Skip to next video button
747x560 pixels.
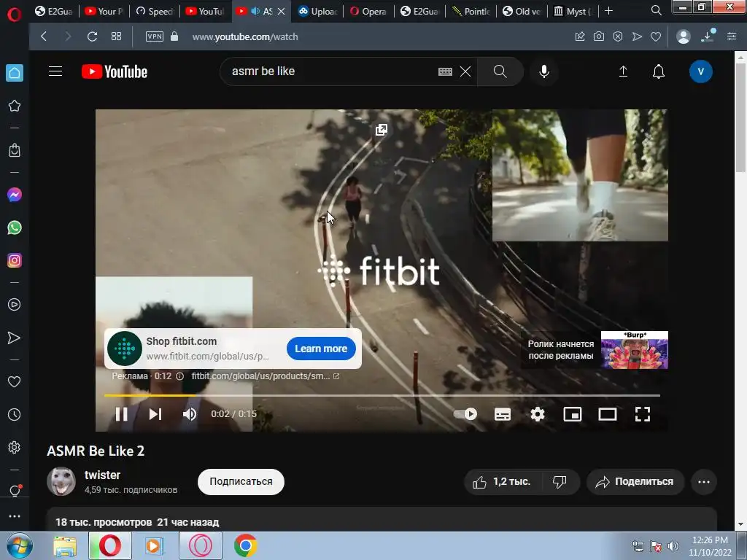point(155,414)
